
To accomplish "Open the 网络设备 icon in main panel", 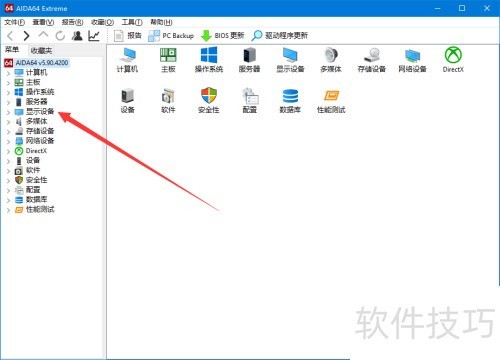I will click(x=412, y=60).
